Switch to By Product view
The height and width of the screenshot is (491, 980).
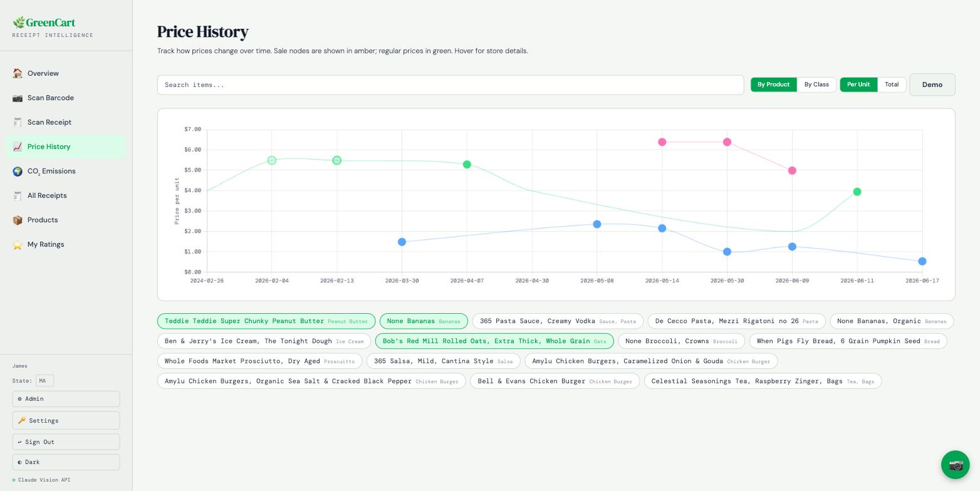pos(773,85)
